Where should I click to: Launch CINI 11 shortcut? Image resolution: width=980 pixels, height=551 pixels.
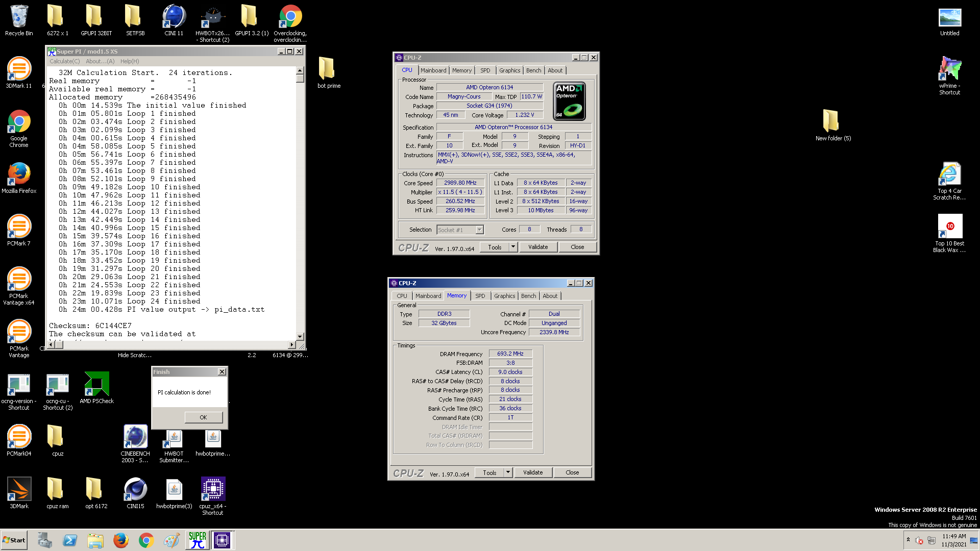pos(174,20)
